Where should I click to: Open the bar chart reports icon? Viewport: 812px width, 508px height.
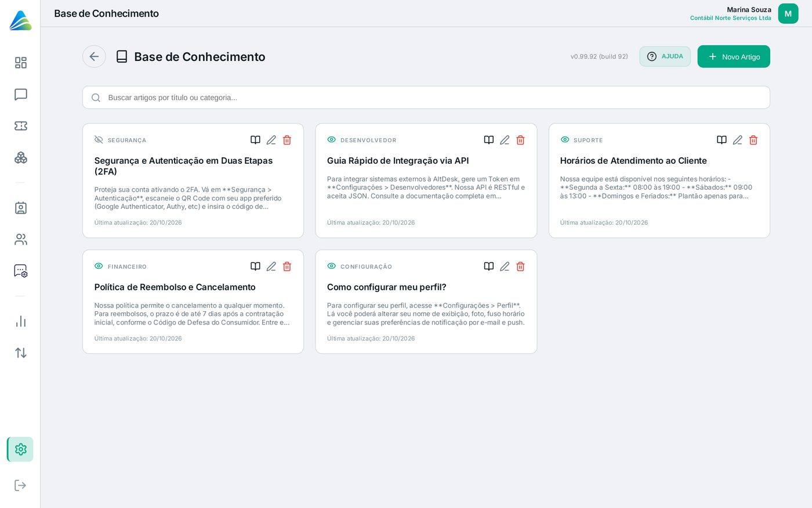[x=21, y=321]
